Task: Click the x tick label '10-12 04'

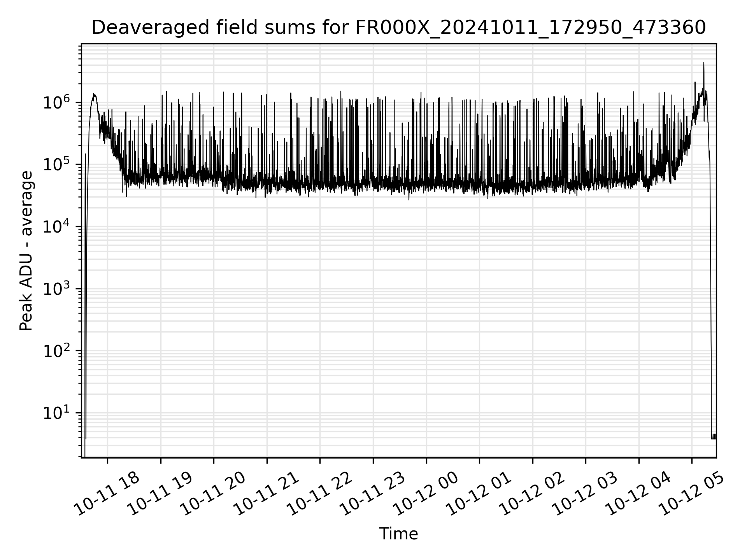Action: [x=639, y=494]
